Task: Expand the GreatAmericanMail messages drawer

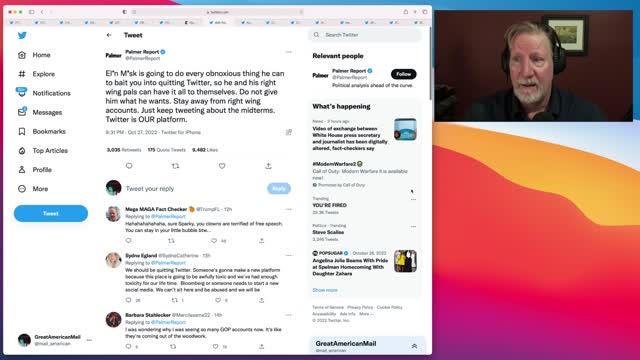Action: [414, 346]
